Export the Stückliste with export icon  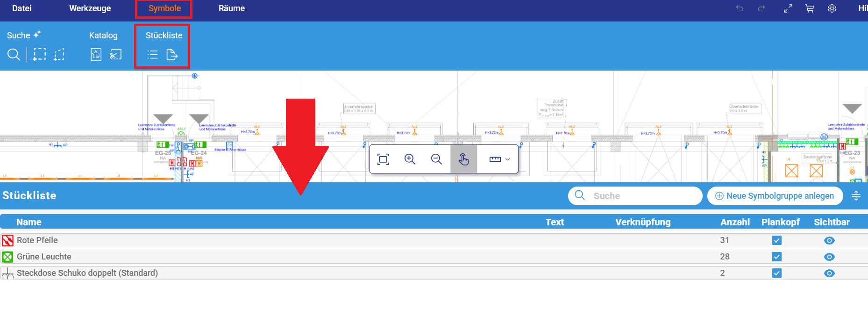click(x=172, y=55)
